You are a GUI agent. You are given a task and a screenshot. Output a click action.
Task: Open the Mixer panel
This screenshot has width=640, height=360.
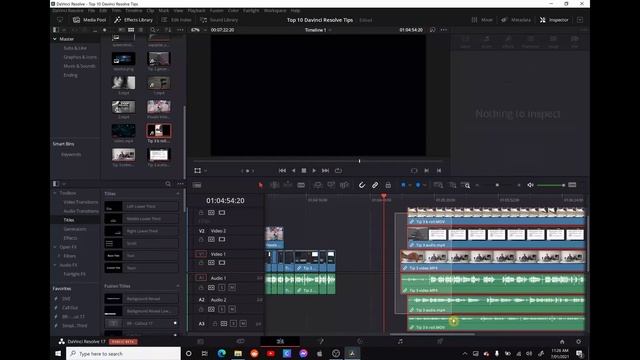[482, 20]
